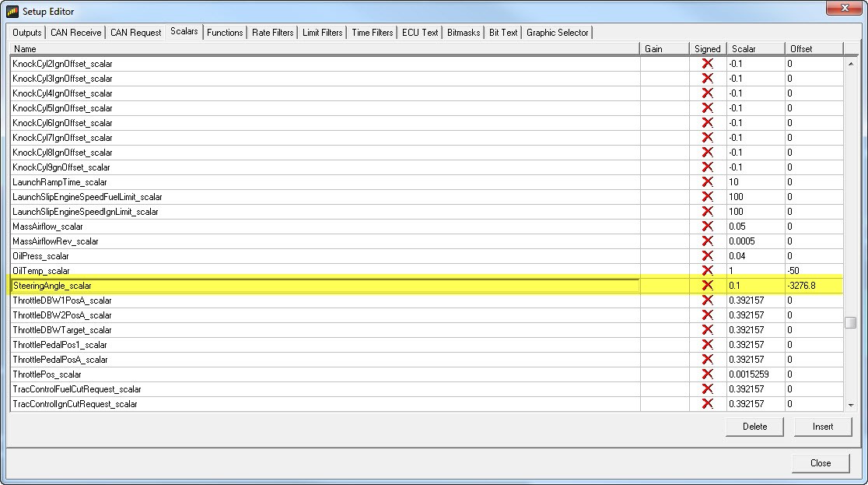Open the Graphic Selector tab

(558, 33)
